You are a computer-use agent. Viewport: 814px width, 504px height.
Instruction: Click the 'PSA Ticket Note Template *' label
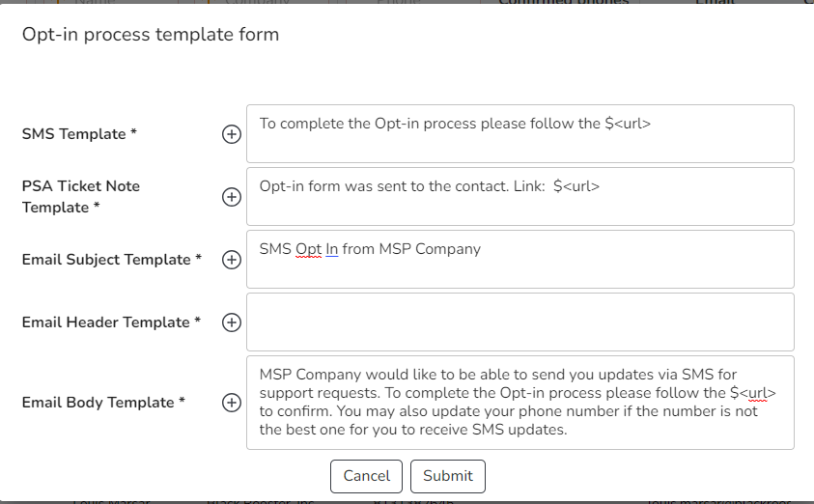point(81,196)
